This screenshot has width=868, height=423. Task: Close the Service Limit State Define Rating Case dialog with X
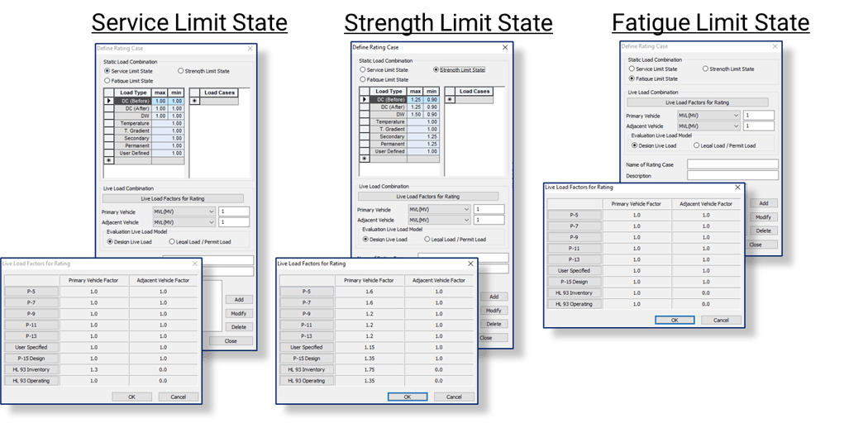pyautogui.click(x=250, y=50)
